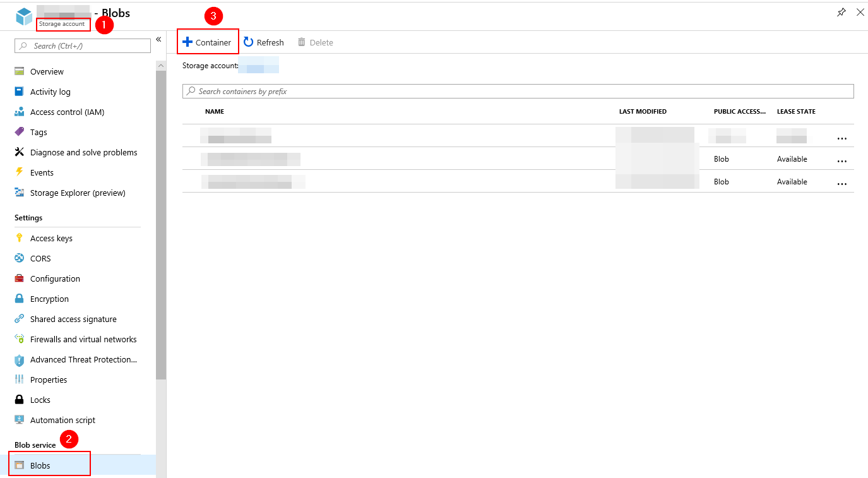
Task: Select the Access control (IAM) icon
Action: tap(19, 112)
